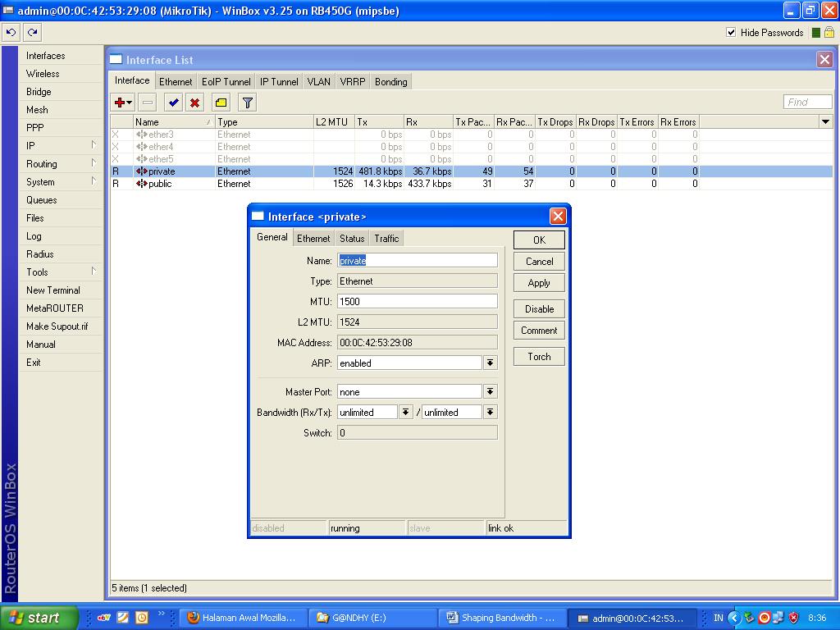
Task: Click the yellow Comment note button
Action: (x=221, y=103)
